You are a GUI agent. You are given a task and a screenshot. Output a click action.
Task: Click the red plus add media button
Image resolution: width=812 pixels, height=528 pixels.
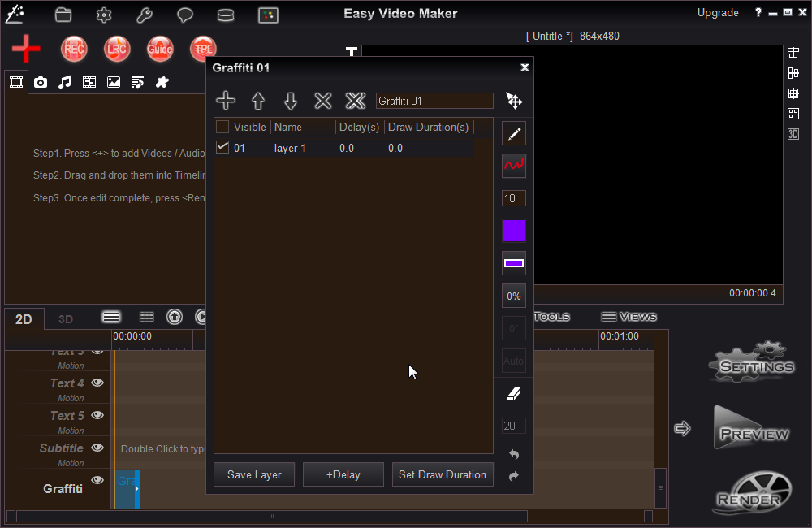click(26, 50)
